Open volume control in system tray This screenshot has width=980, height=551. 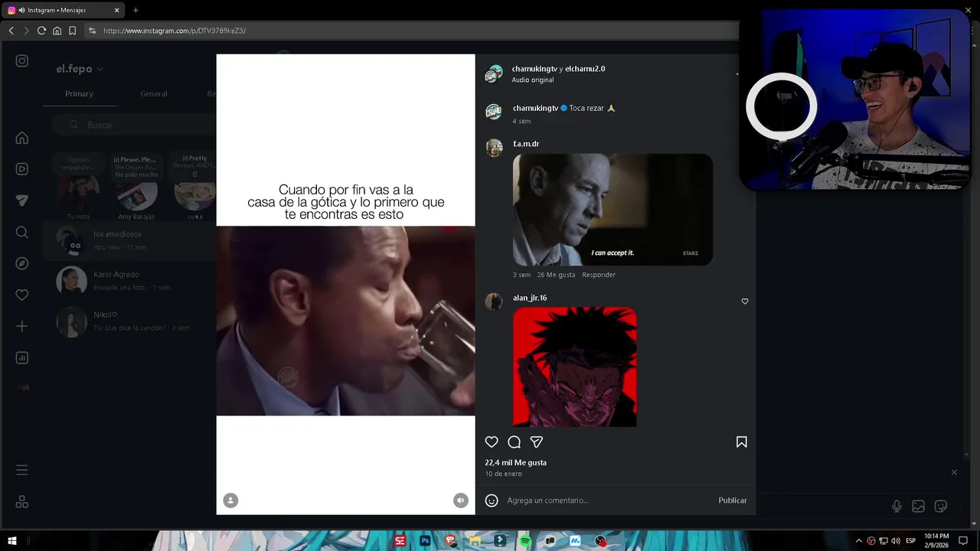coord(896,541)
